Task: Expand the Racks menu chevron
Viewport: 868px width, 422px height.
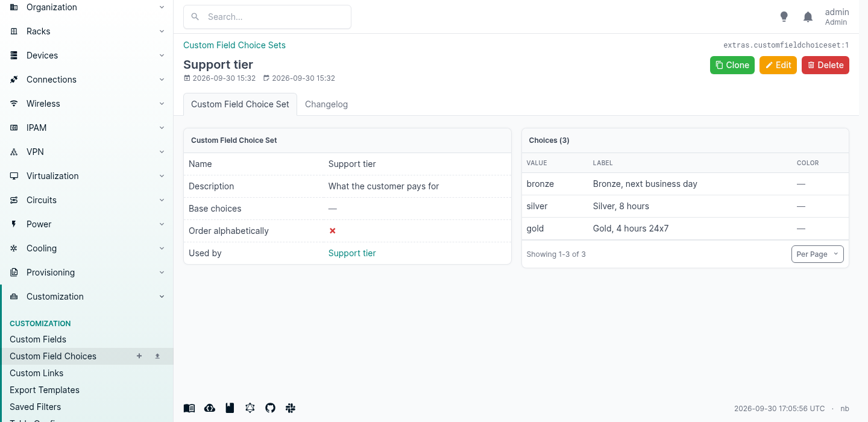Action: [162, 31]
